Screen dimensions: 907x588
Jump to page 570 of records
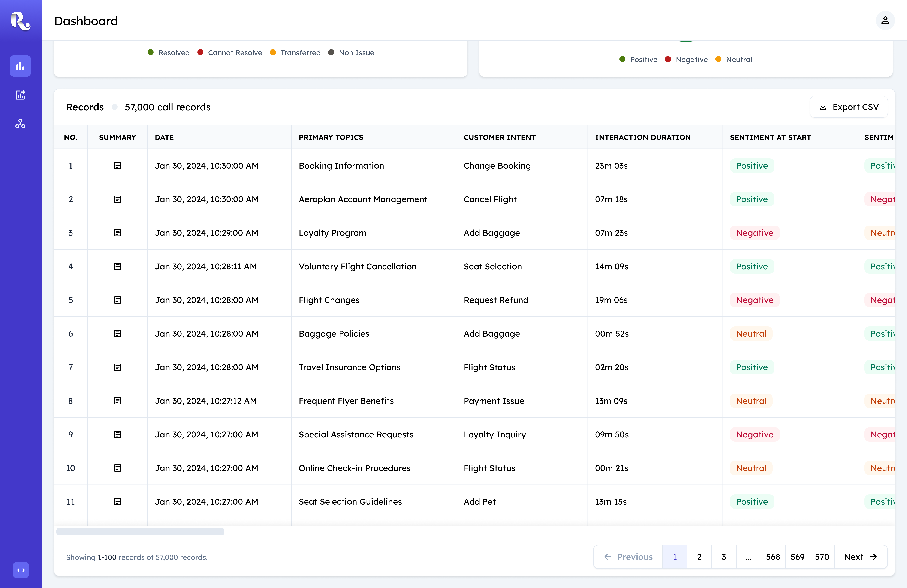[x=822, y=557]
